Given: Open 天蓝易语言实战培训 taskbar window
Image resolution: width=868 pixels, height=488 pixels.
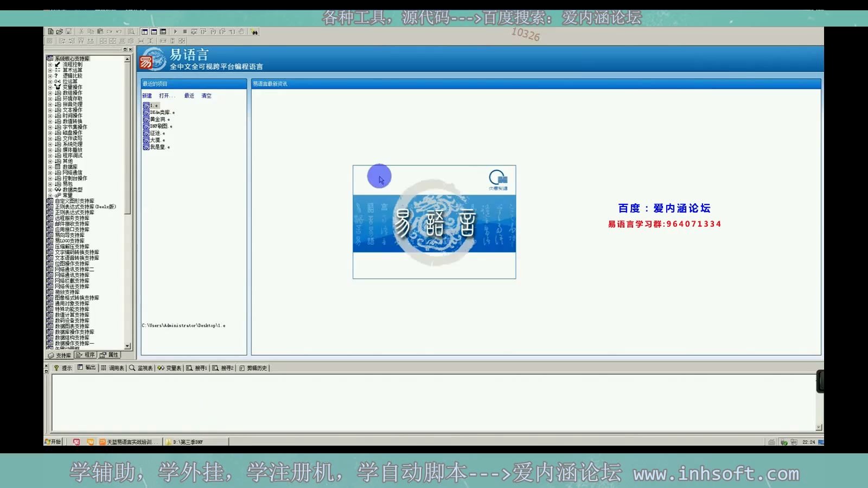Looking at the screenshot, I should tap(130, 442).
